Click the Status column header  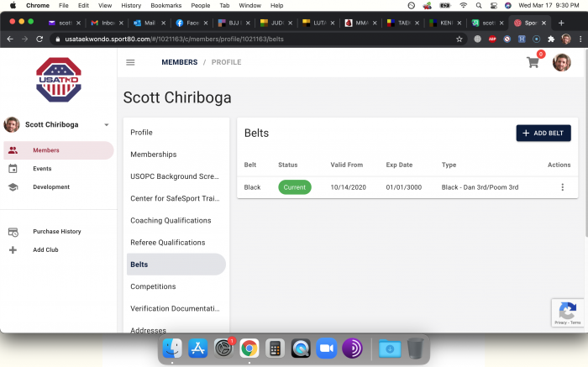pyautogui.click(x=287, y=165)
